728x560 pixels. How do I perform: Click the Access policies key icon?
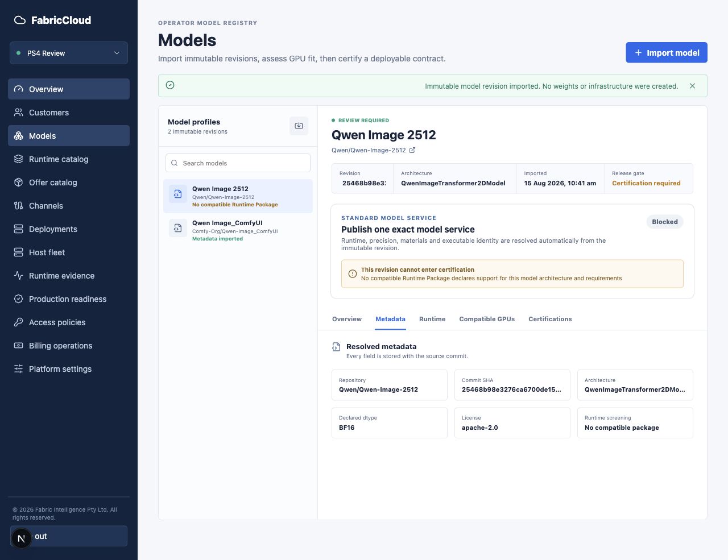19,322
